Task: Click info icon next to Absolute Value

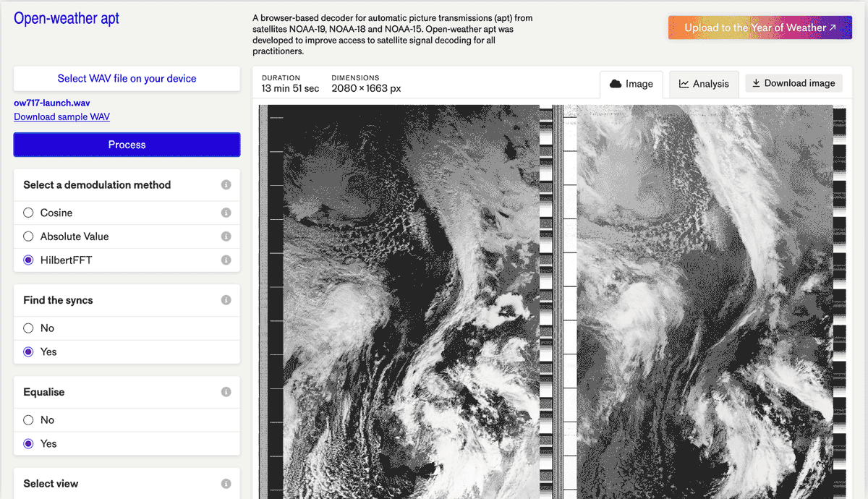Action: (x=226, y=236)
